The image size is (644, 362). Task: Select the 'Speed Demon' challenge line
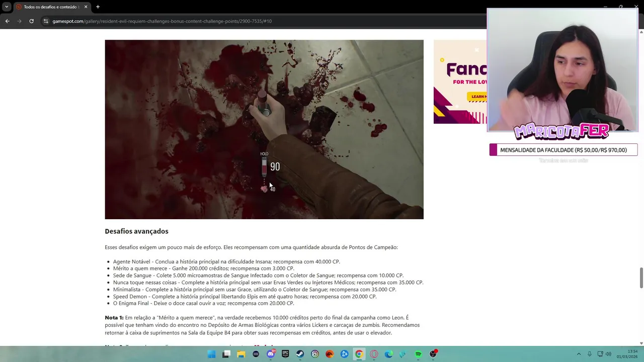(245, 297)
